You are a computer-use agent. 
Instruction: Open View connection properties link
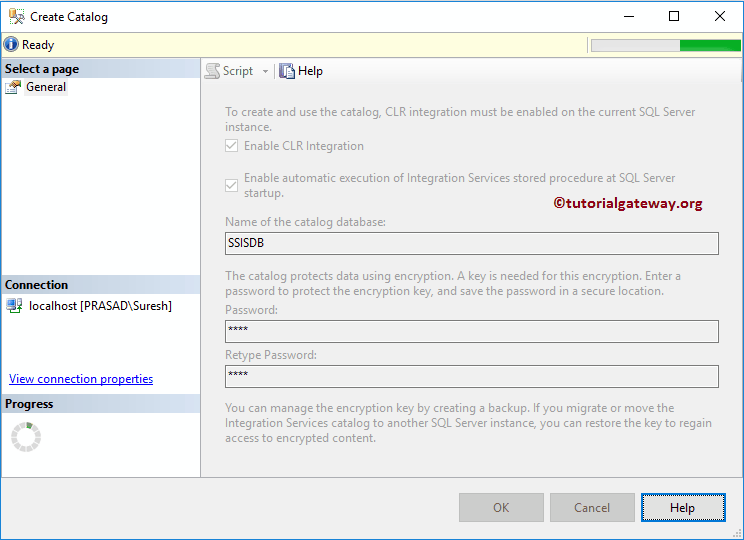coord(81,379)
